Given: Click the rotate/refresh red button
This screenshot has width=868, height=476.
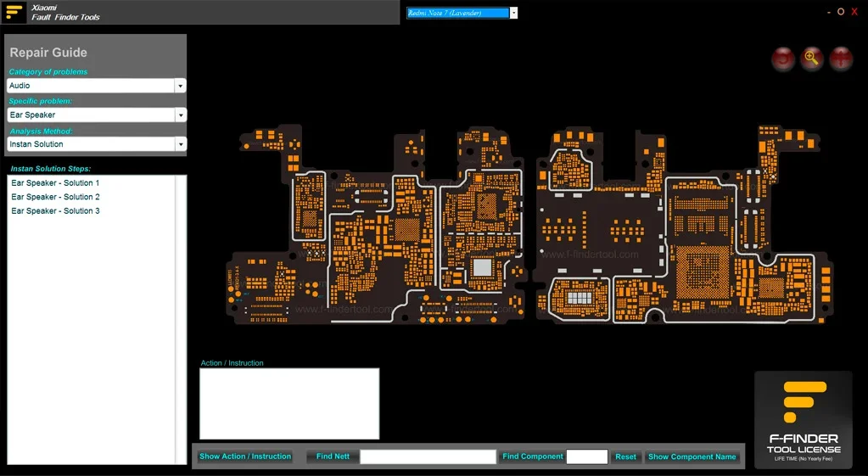Looking at the screenshot, I should pyautogui.click(x=783, y=59).
